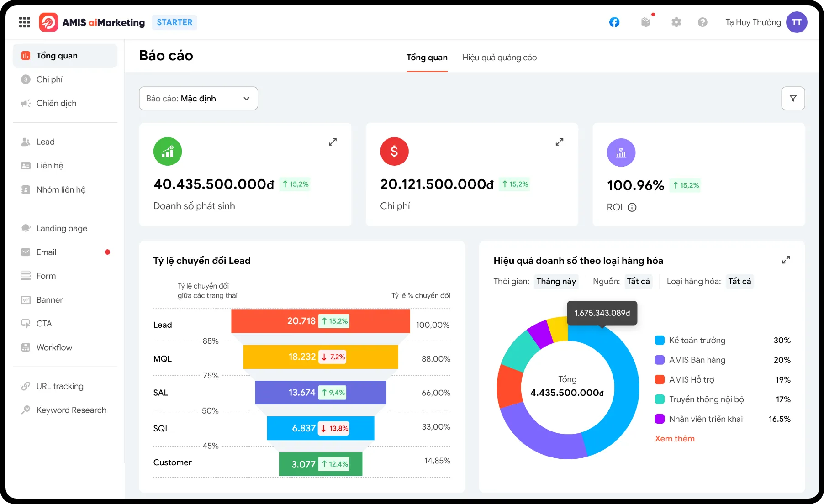The width and height of the screenshot is (824, 504).
Task: Click the Xem thêm link
Action: point(675,439)
